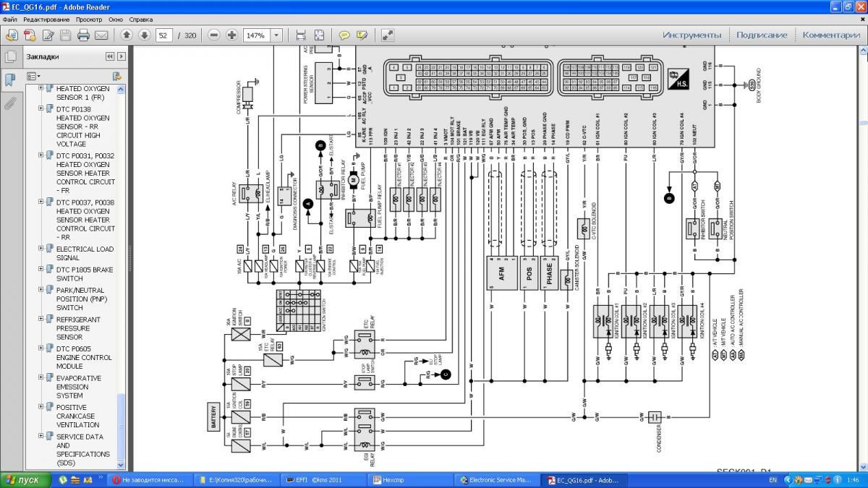Collapse the bookmarks panel with double-arrow button
Image resolution: width=868 pixels, height=488 pixels.
coord(110,56)
